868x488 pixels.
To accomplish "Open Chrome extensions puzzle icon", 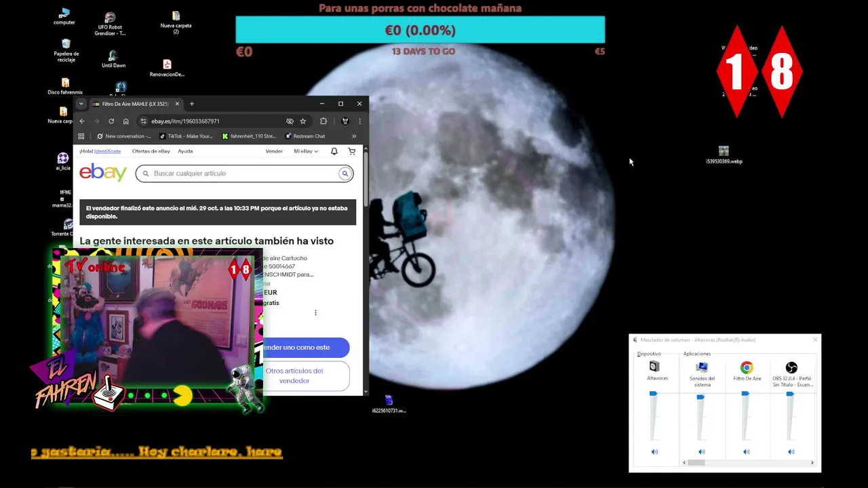I will 323,121.
